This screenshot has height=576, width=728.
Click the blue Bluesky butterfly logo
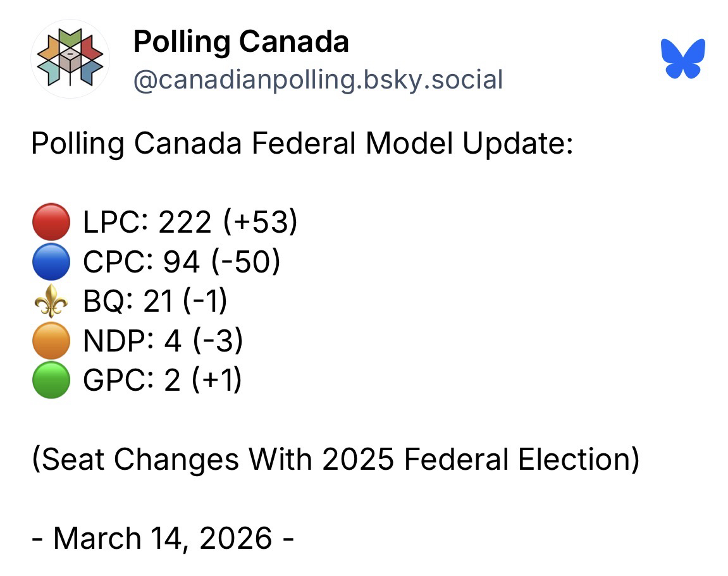coord(683,58)
